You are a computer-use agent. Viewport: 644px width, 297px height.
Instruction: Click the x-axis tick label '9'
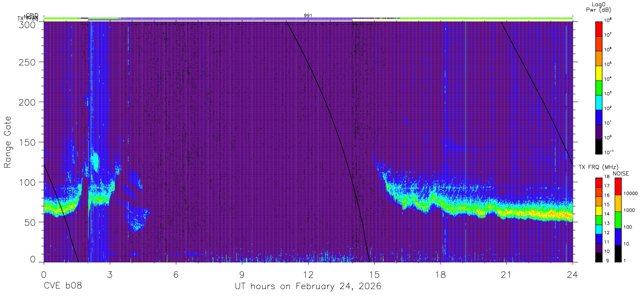pos(242,274)
